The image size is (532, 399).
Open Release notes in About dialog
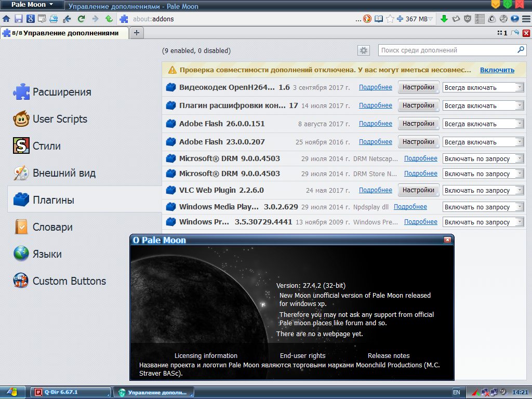pos(389,355)
